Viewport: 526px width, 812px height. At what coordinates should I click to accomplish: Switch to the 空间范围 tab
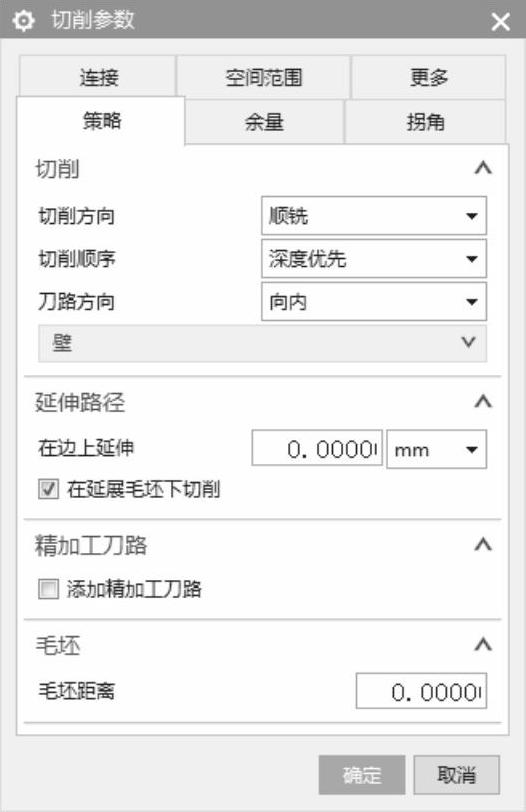click(x=264, y=77)
